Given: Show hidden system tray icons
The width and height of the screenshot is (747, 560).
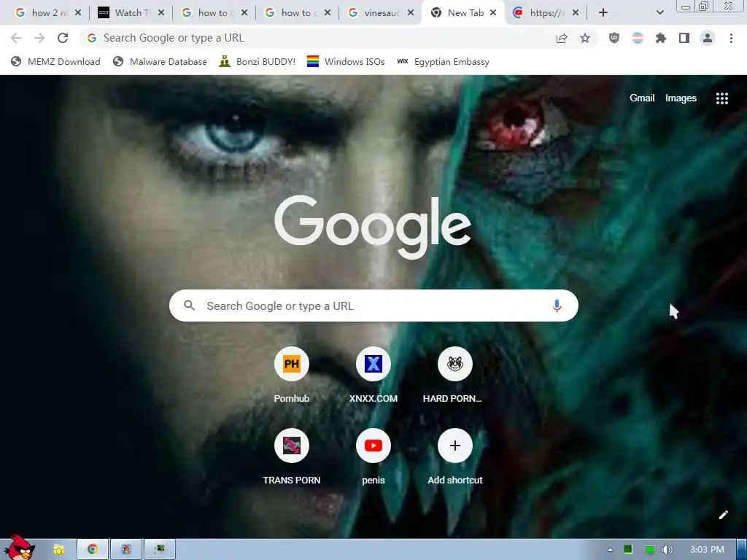Looking at the screenshot, I should 610,550.
